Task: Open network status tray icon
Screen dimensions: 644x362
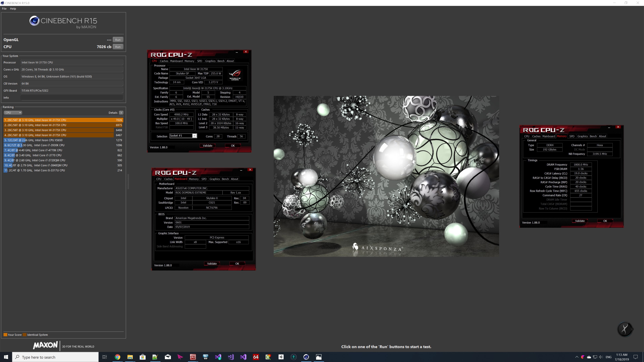Action: (595, 357)
